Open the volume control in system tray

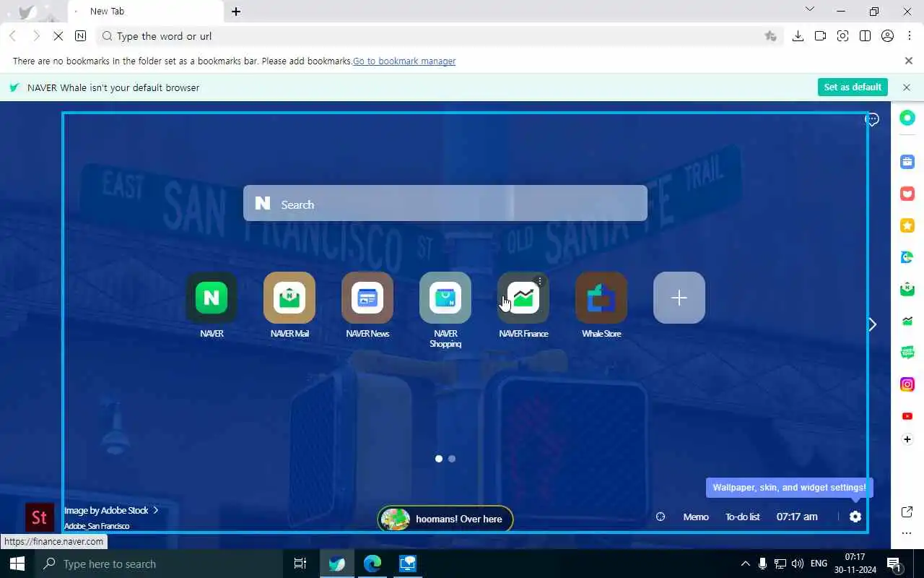798,564
